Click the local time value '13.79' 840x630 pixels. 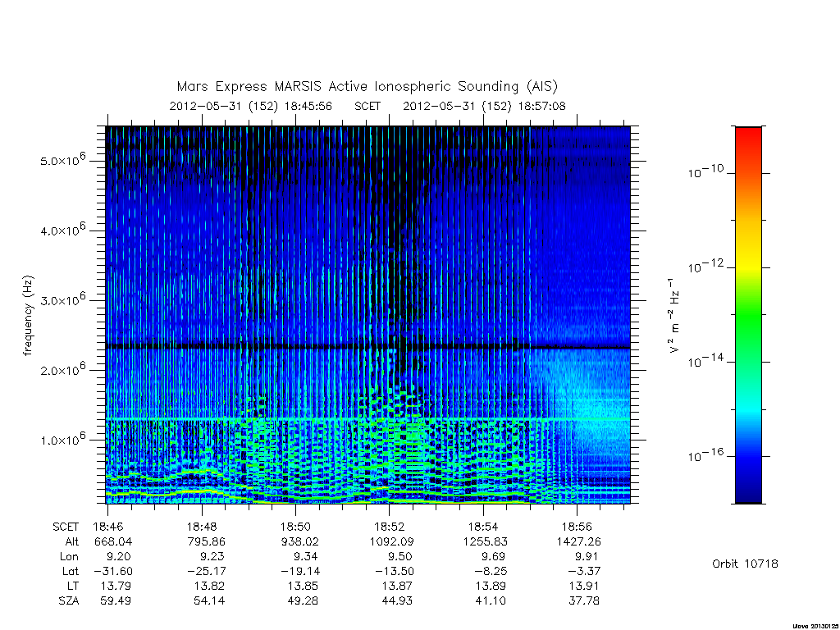pos(116,586)
